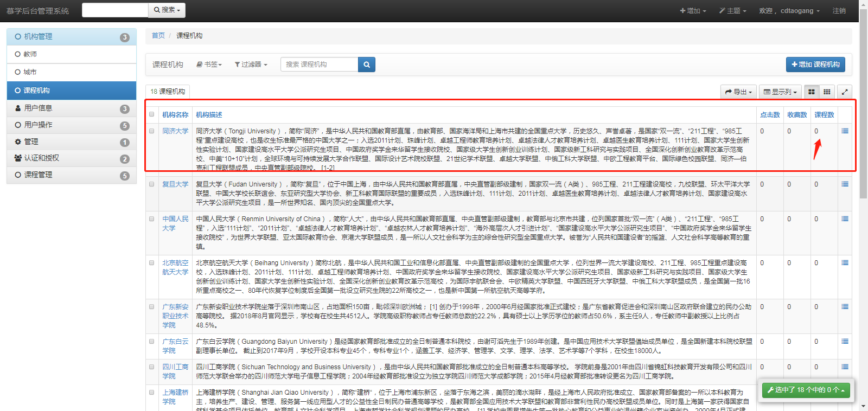Open the 上海建桥学院 name link
The height and width of the screenshot is (411, 868).
coord(175,397)
